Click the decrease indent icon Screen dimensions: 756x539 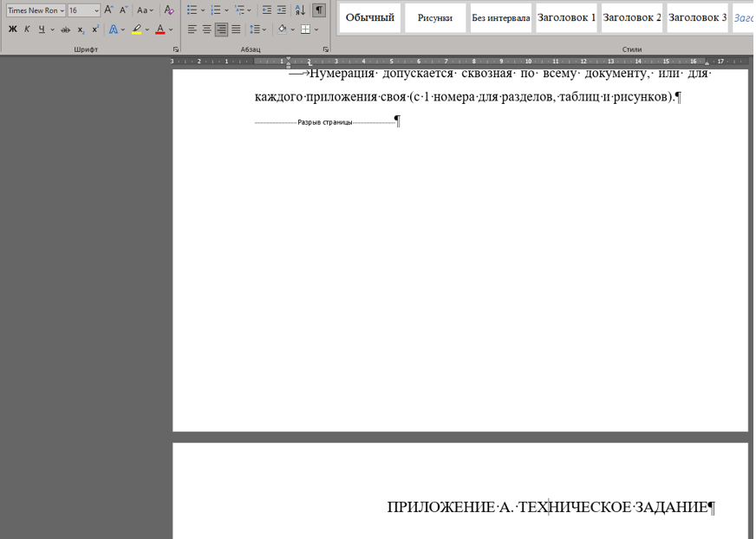click(267, 10)
